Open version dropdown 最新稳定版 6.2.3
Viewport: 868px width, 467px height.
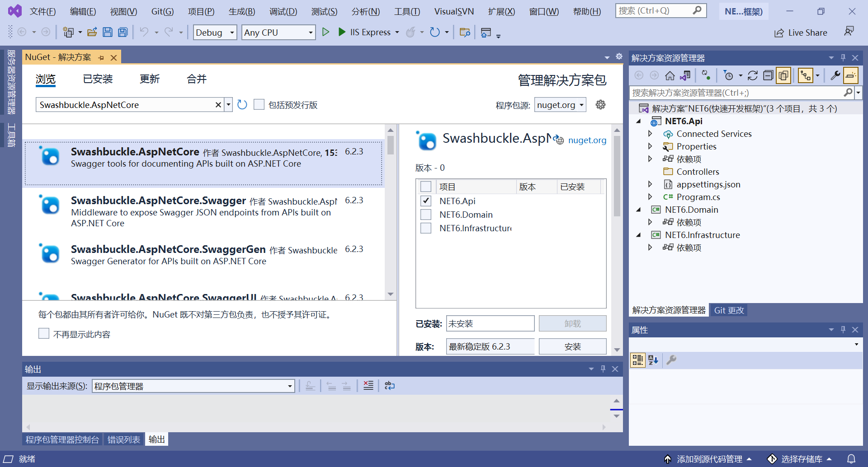(490, 346)
